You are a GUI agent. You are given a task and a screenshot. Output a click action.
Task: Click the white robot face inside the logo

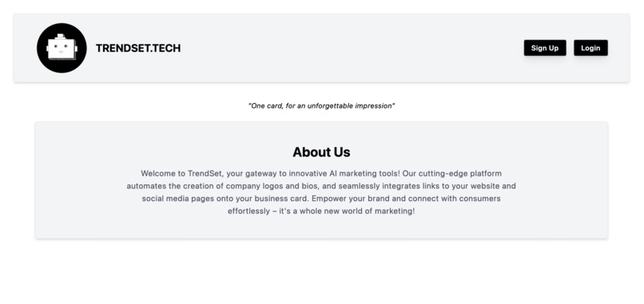pyautogui.click(x=62, y=48)
